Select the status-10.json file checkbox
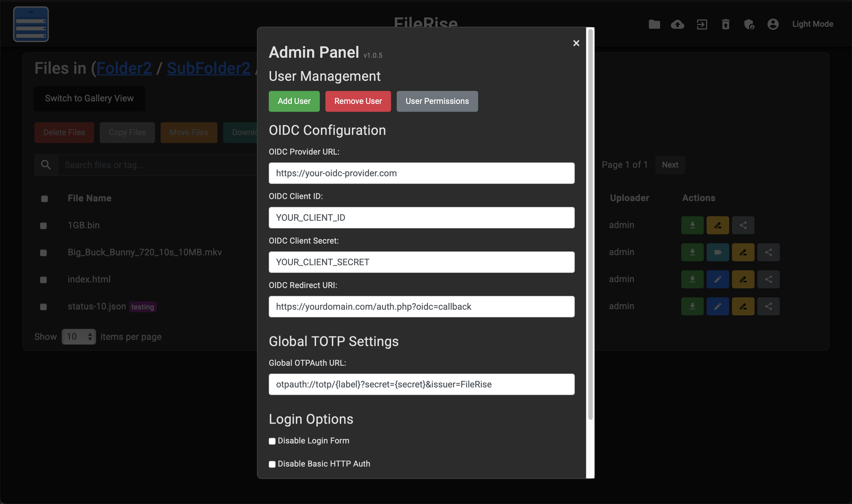852x504 pixels. coord(43,307)
